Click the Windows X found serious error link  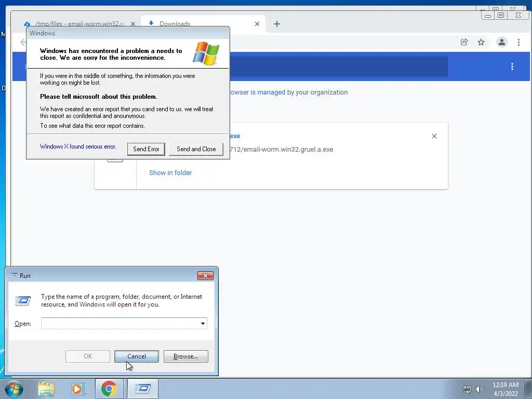[x=78, y=147]
